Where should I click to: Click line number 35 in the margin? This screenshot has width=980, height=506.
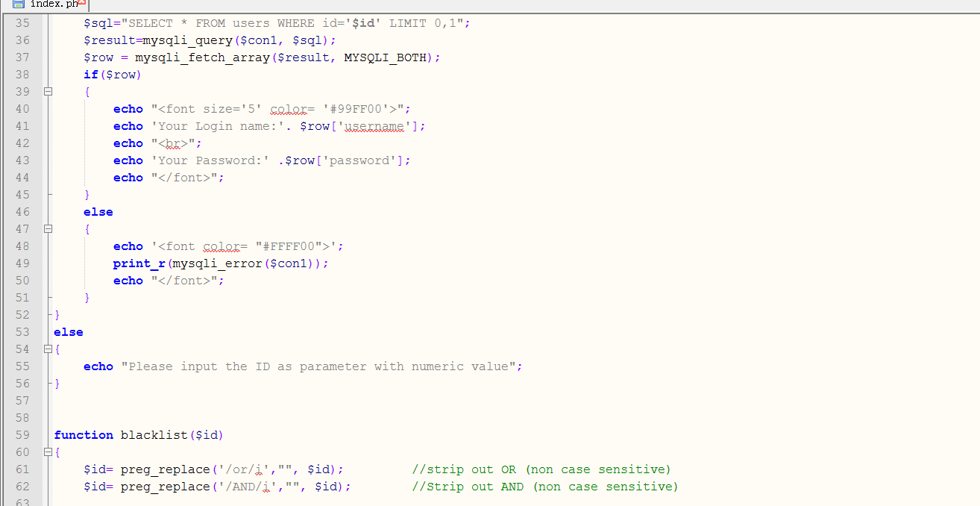pos(22,23)
